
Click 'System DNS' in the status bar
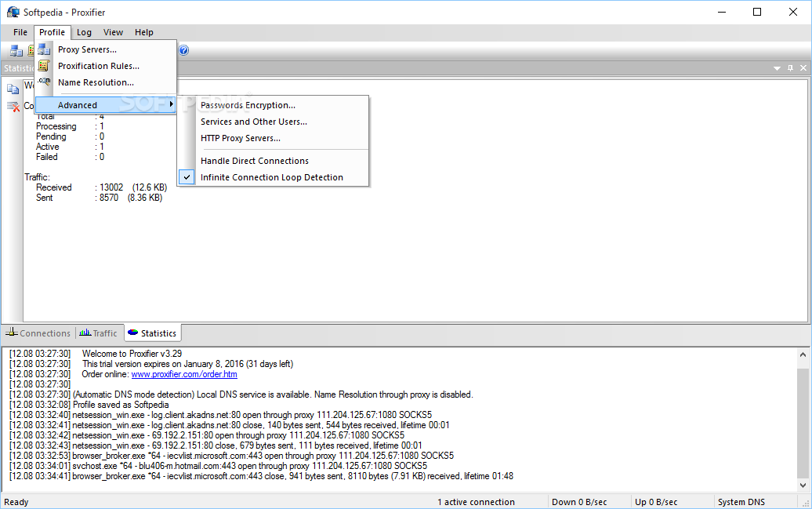[x=741, y=502]
